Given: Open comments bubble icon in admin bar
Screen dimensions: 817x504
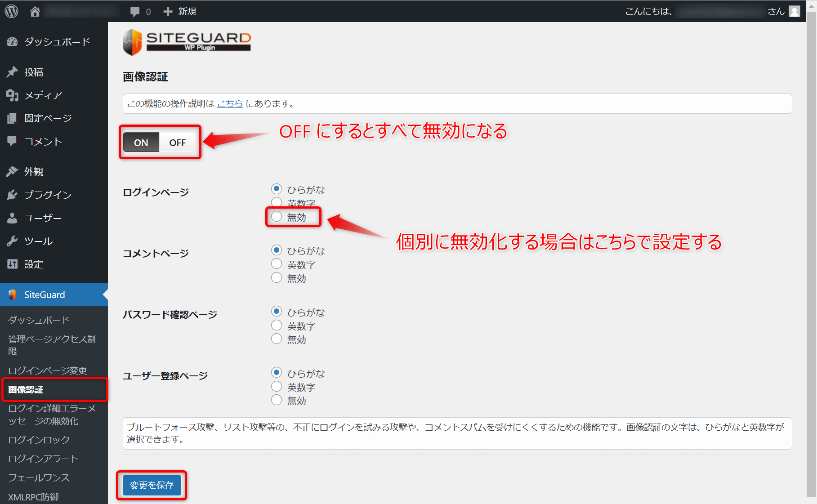Looking at the screenshot, I should (x=135, y=12).
